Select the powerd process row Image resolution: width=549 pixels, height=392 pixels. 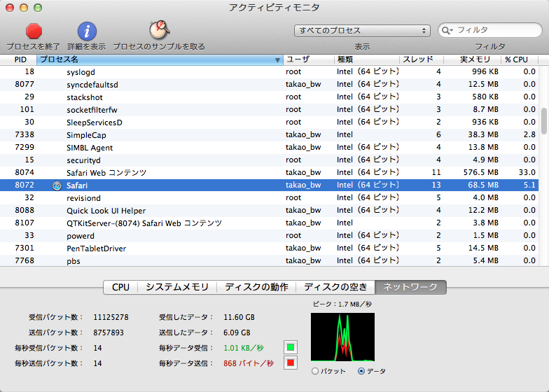[x=269, y=235]
